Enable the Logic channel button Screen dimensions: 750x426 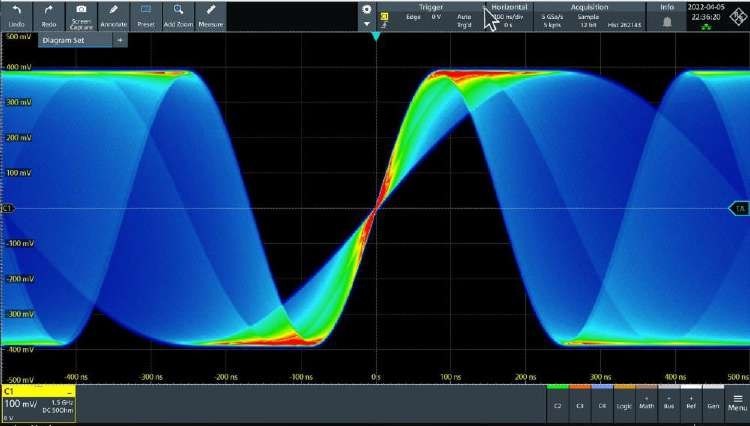623,404
